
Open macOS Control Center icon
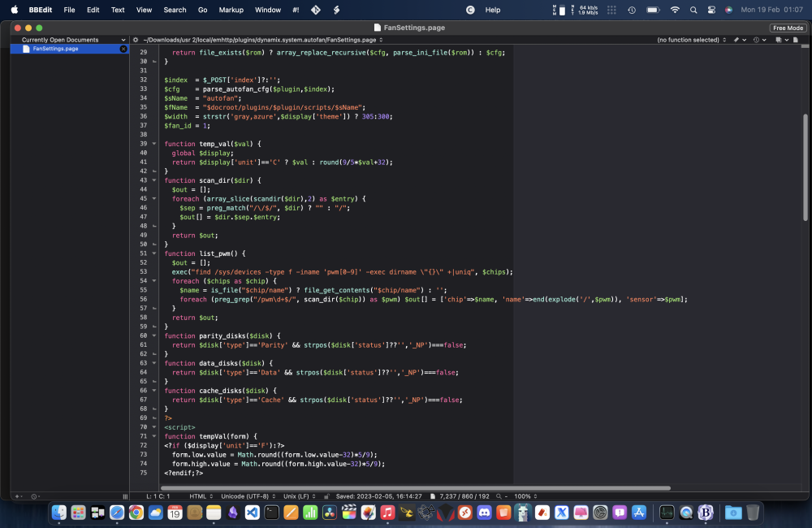[711, 10]
